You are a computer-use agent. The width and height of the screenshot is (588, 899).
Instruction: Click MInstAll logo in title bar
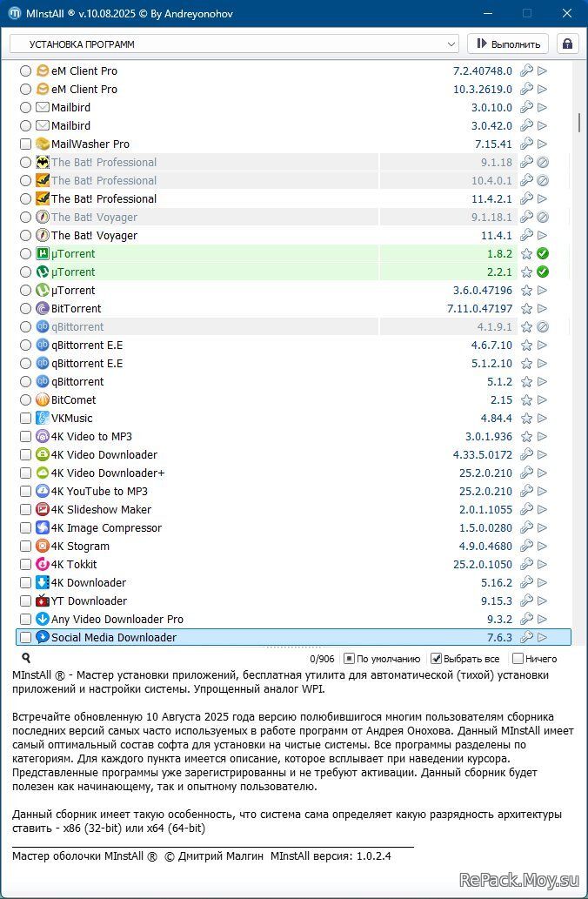click(x=15, y=13)
